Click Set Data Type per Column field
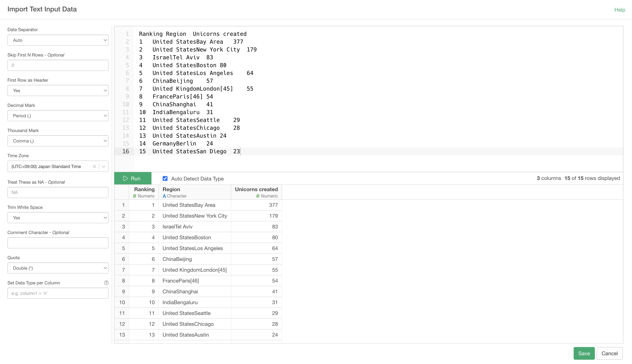632x364 pixels. click(58, 293)
